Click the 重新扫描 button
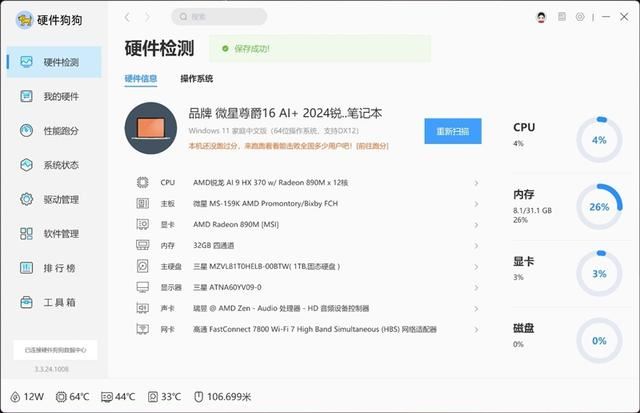 click(453, 131)
